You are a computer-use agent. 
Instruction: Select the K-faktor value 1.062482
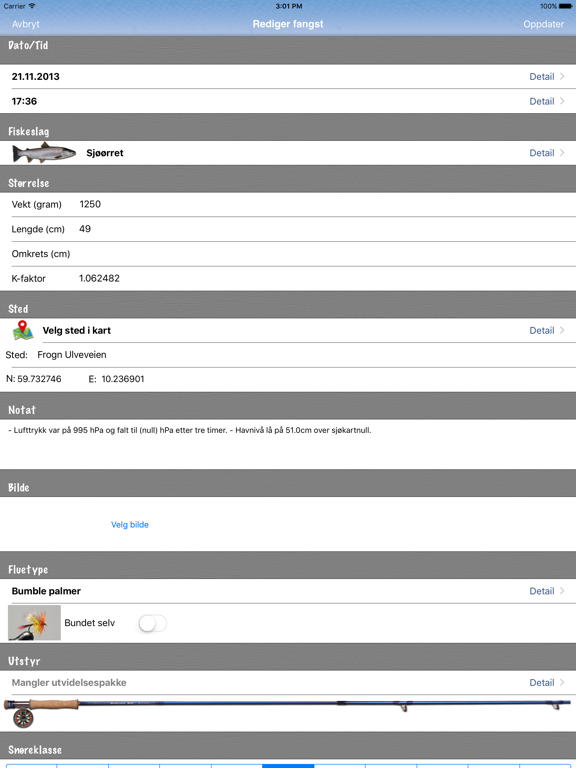(99, 278)
